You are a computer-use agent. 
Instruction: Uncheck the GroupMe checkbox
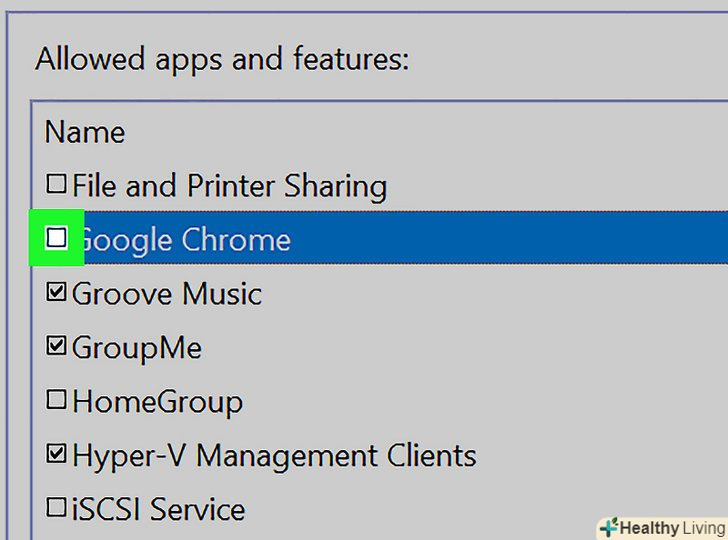[56, 345]
